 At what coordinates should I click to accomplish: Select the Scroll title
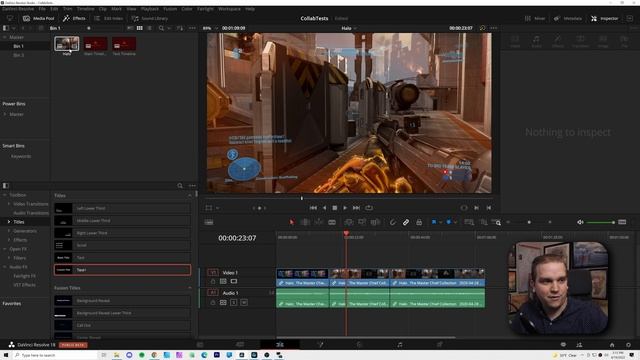[122, 245]
